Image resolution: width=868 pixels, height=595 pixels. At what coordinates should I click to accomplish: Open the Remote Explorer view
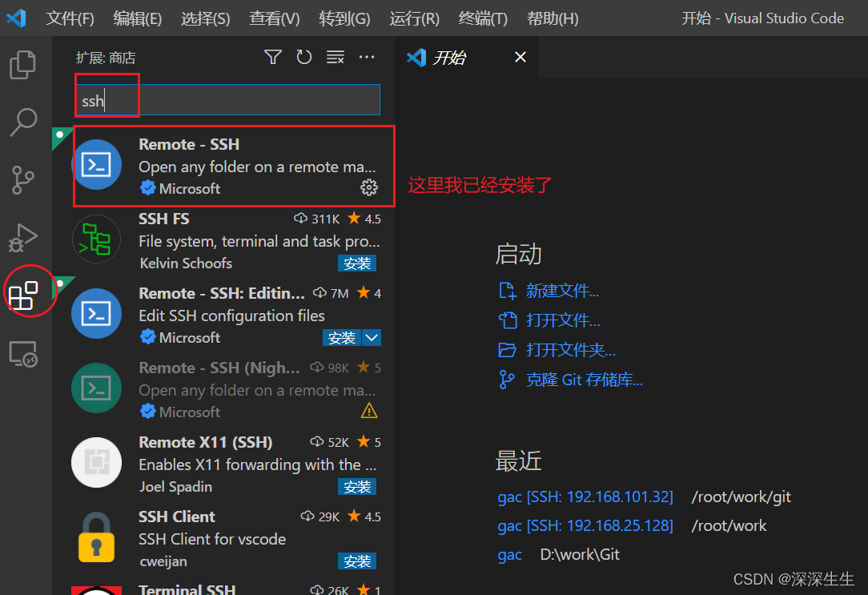pyautogui.click(x=23, y=354)
